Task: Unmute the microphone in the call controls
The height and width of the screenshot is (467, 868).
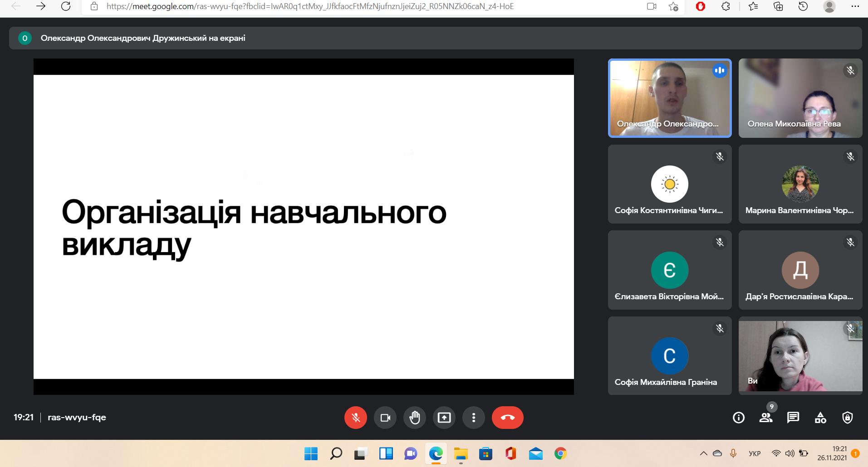Action: coord(355,418)
